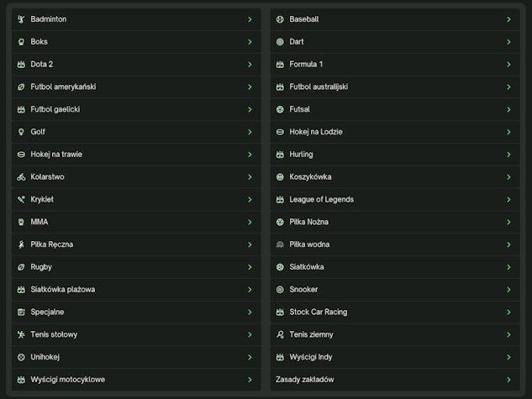This screenshot has height=399, width=532.
Task: Click the Golf sport icon
Action: (21, 132)
